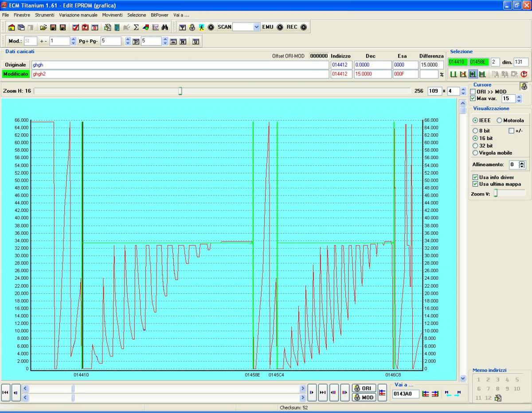Click the M arrows swap icon near Vai a
This screenshot has width=532, height=413.
pyautogui.click(x=452, y=394)
